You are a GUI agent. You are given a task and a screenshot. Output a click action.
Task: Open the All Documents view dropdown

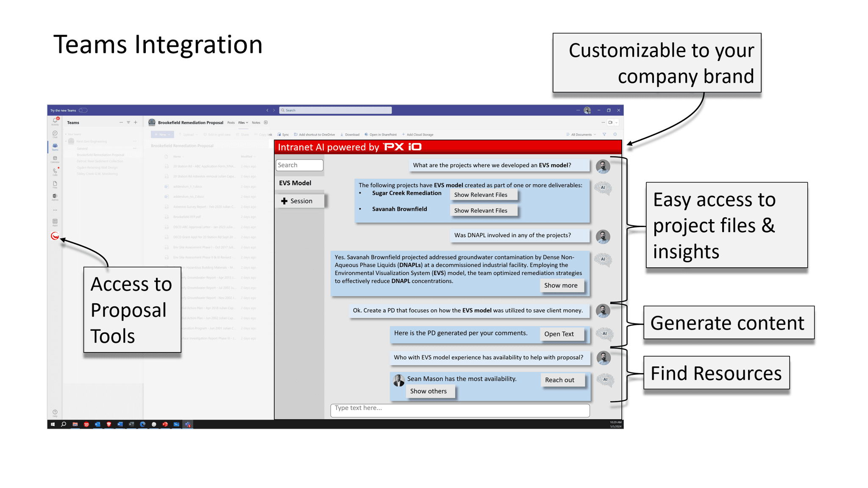point(581,135)
